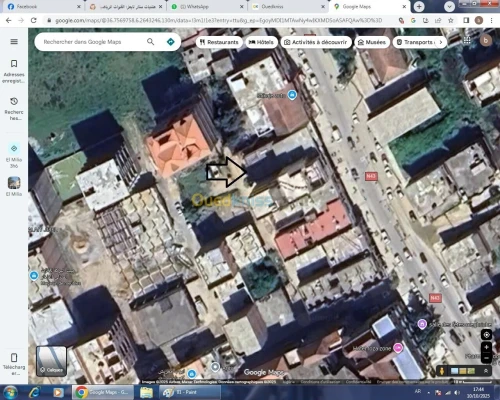Switch map layers with the Calques thumbnail
The image size is (500, 400).
tap(51, 361)
